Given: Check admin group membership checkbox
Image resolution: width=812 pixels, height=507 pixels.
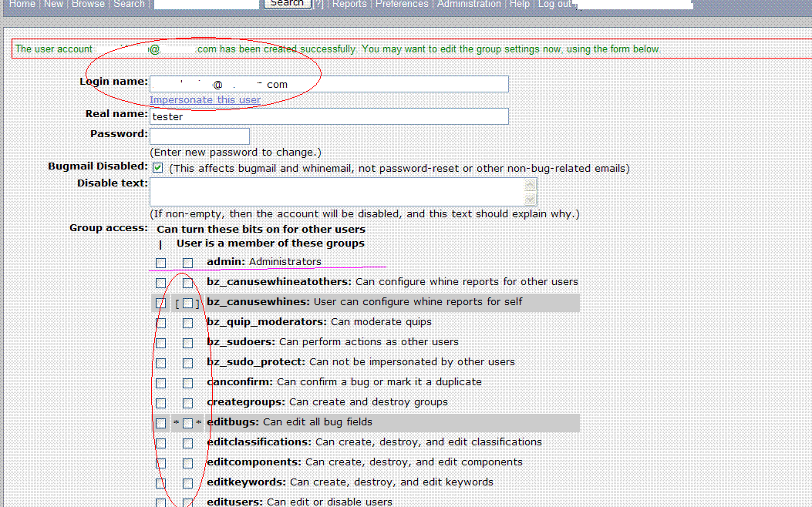Looking at the screenshot, I should [187, 263].
